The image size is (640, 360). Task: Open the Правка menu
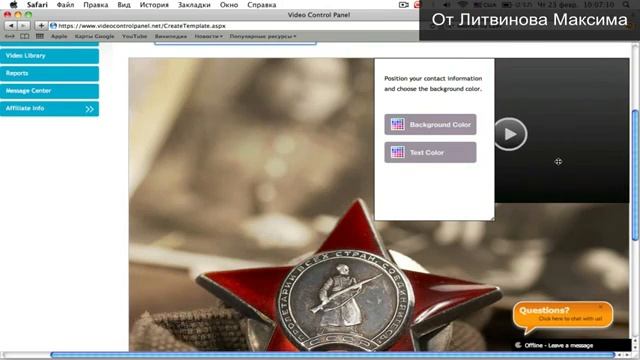pyautogui.click(x=96, y=5)
